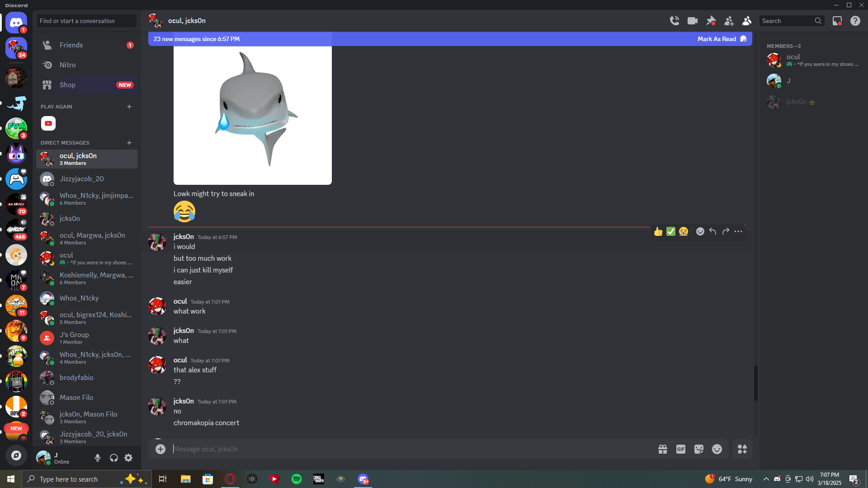This screenshot has width=868, height=488.
Task: Open ocul's profile from the 'what work' message
Action: (x=157, y=306)
